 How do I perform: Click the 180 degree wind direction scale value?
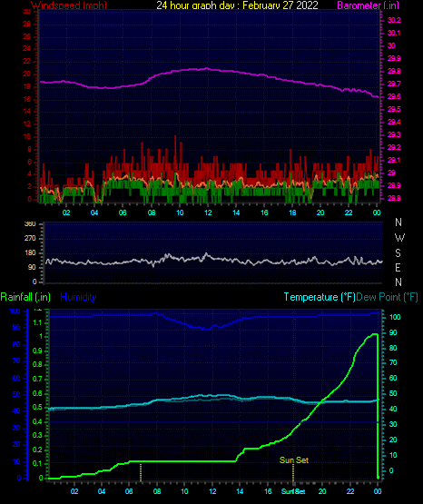coord(30,253)
